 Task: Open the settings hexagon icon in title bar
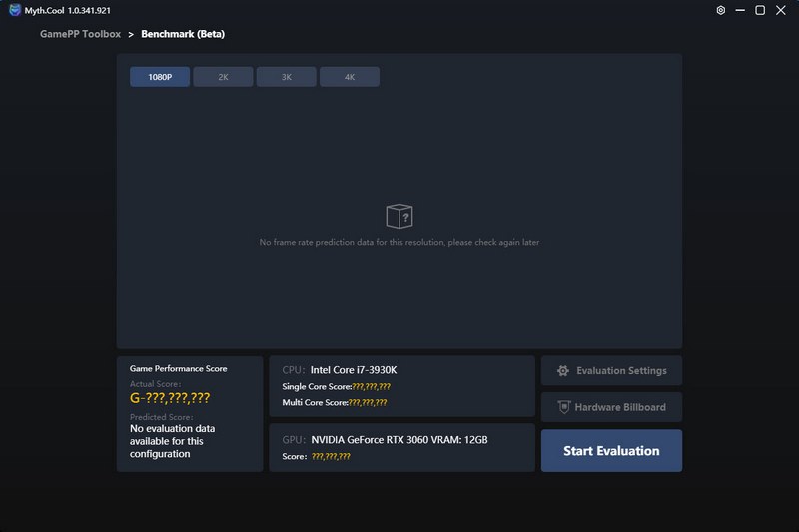click(720, 10)
